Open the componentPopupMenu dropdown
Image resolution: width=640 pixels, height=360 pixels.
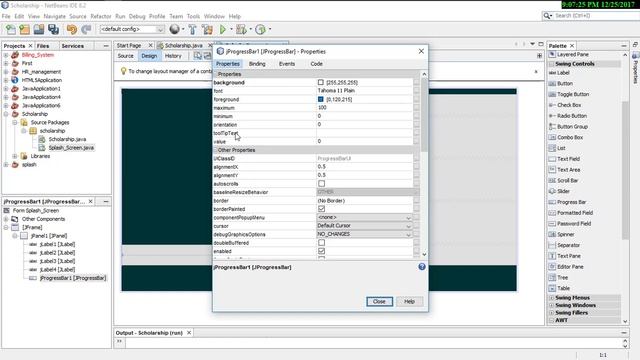pos(364,218)
